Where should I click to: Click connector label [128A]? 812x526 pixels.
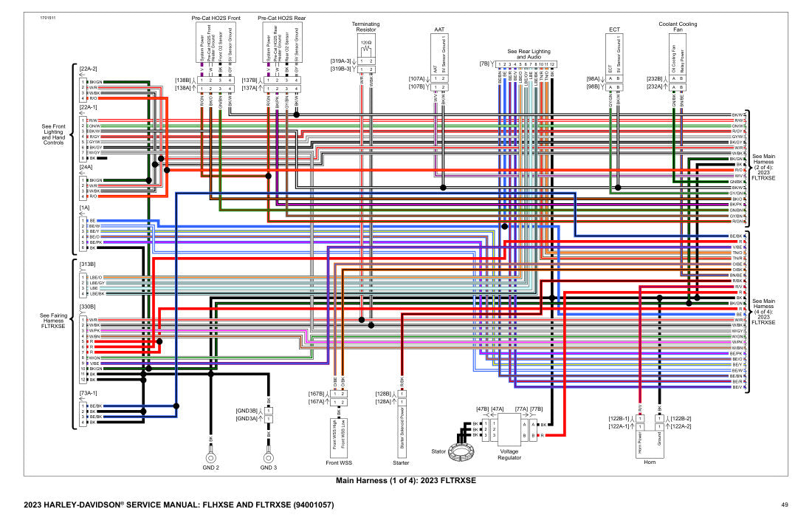tap(383, 402)
